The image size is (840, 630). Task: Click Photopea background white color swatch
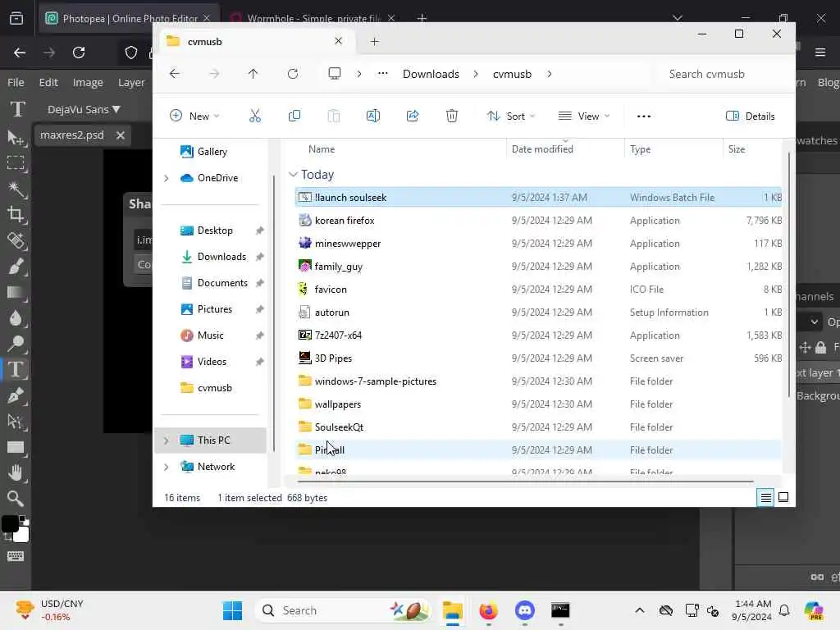(22, 536)
